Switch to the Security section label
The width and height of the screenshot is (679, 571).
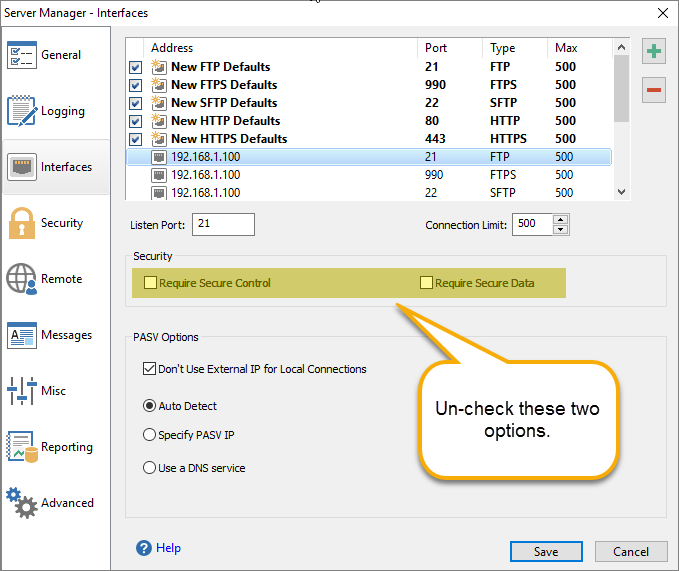point(62,223)
